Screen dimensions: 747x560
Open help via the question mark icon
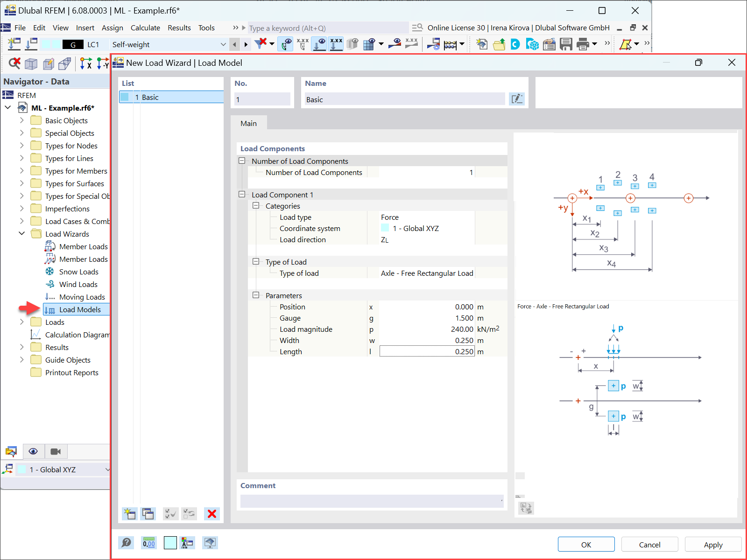(126, 543)
